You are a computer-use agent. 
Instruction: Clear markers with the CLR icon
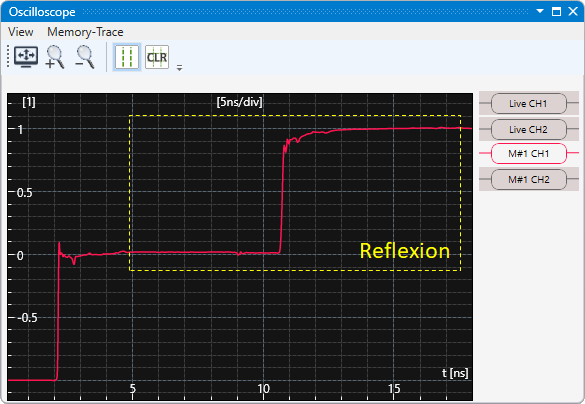[157, 57]
